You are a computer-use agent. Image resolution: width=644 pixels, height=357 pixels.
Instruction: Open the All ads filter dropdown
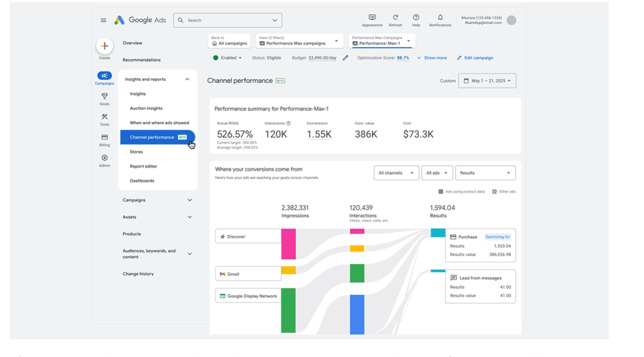pyautogui.click(x=437, y=173)
